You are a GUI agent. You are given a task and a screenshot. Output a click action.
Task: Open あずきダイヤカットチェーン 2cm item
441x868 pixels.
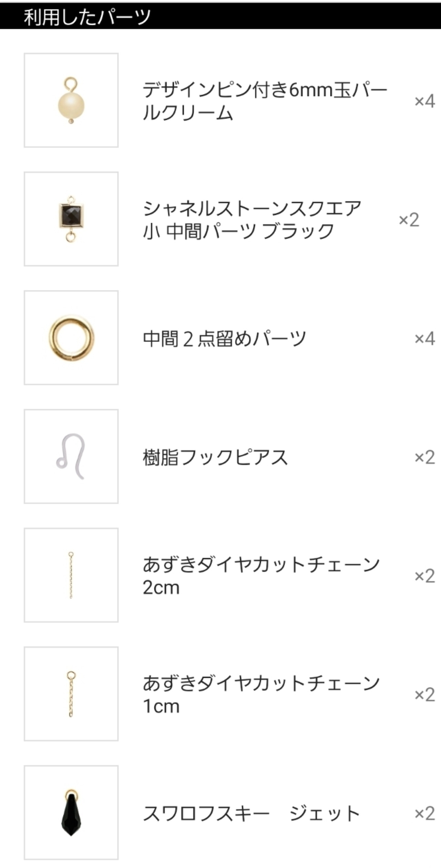coord(261,576)
